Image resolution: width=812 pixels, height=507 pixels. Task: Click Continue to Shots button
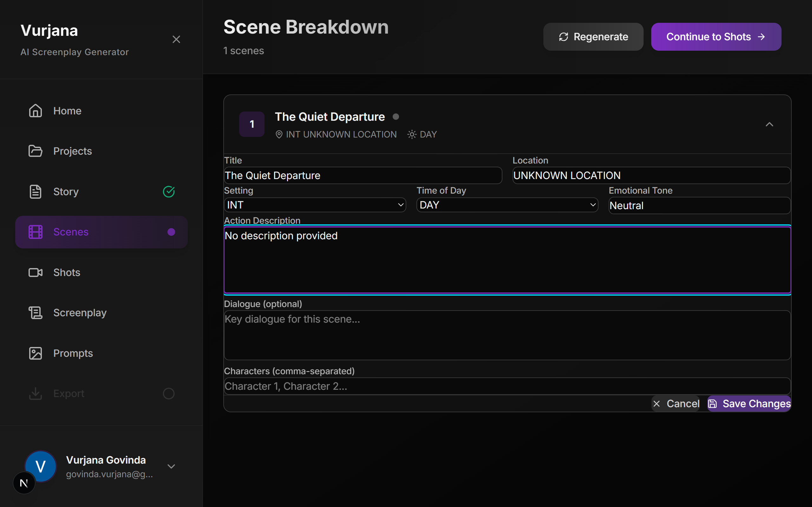click(716, 37)
